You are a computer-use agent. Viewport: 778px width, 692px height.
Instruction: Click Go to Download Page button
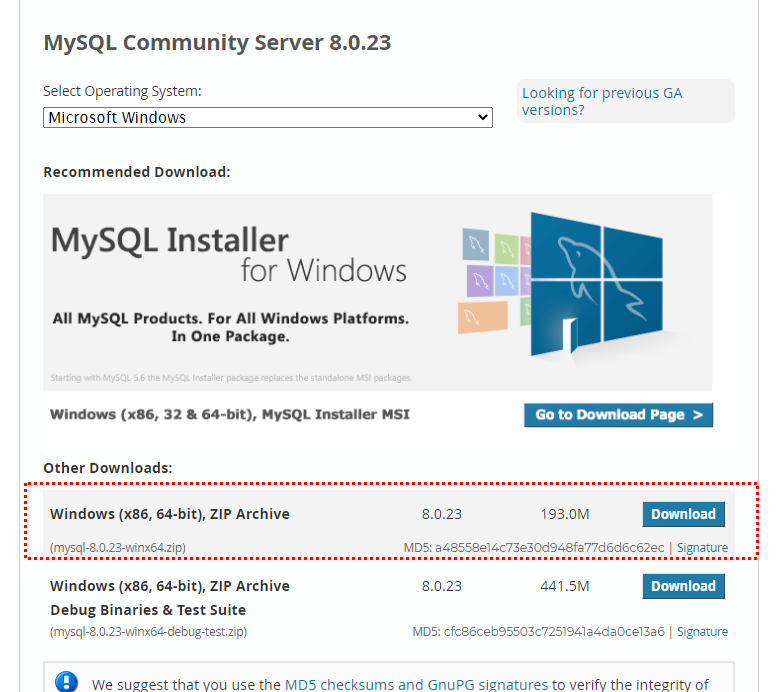coord(618,415)
